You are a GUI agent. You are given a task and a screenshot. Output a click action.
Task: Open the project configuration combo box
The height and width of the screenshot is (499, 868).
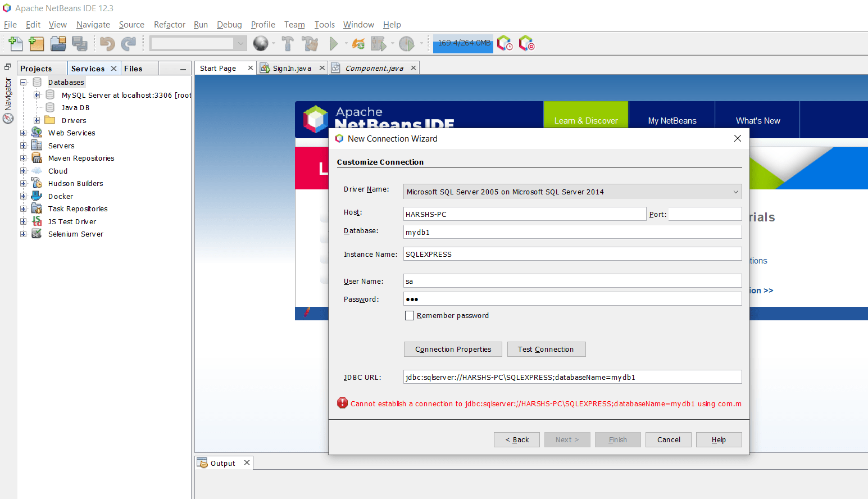coord(198,43)
